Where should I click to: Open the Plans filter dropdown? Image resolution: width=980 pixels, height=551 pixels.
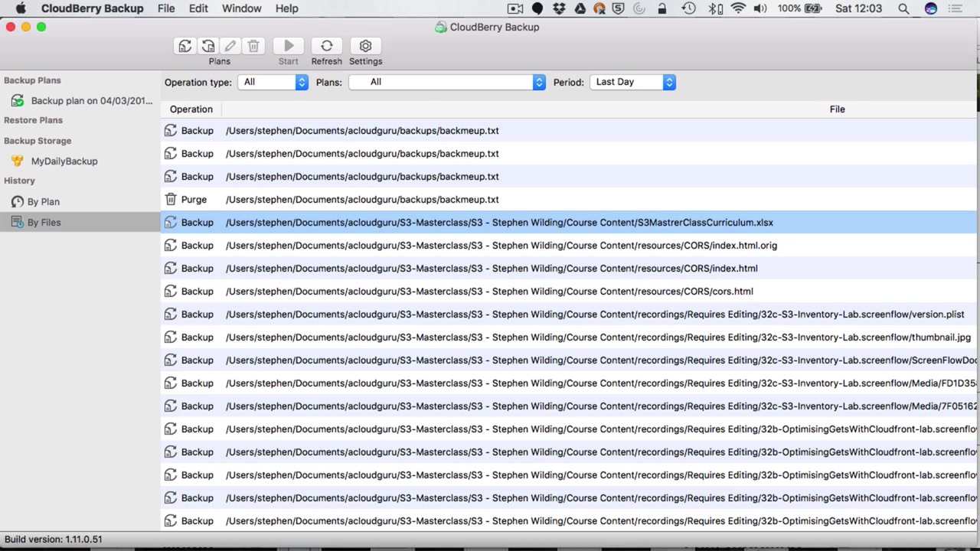[x=447, y=82]
